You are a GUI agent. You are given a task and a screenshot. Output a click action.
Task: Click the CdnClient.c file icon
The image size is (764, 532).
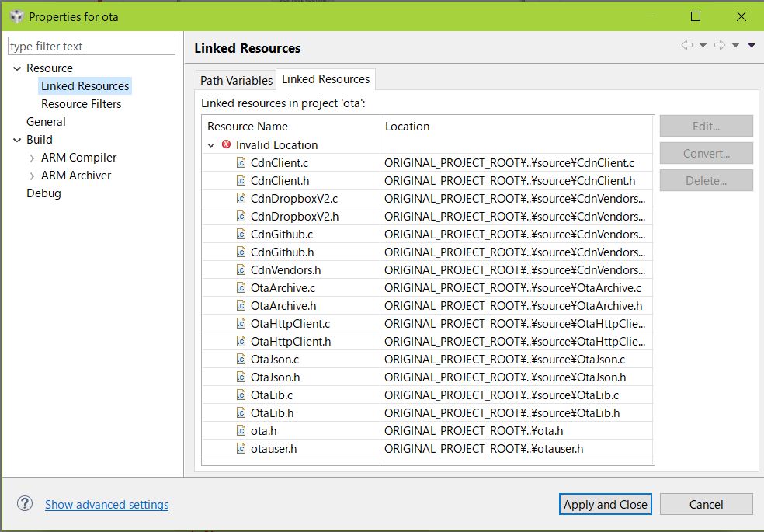(241, 163)
